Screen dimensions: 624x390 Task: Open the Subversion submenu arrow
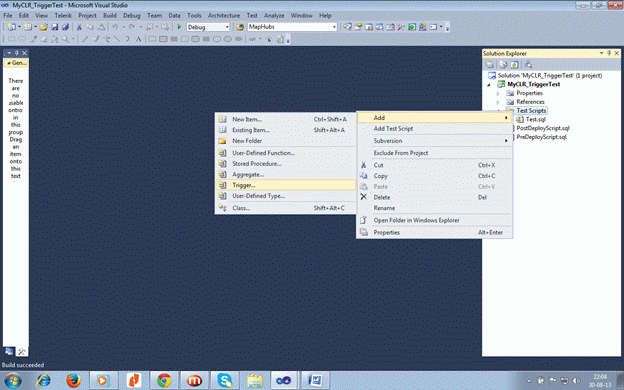[x=506, y=141]
